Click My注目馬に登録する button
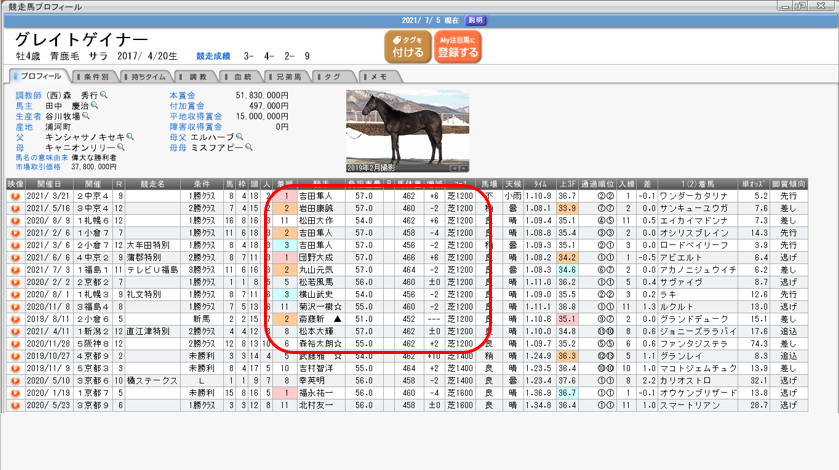This screenshot has width=839, height=470. click(x=458, y=46)
